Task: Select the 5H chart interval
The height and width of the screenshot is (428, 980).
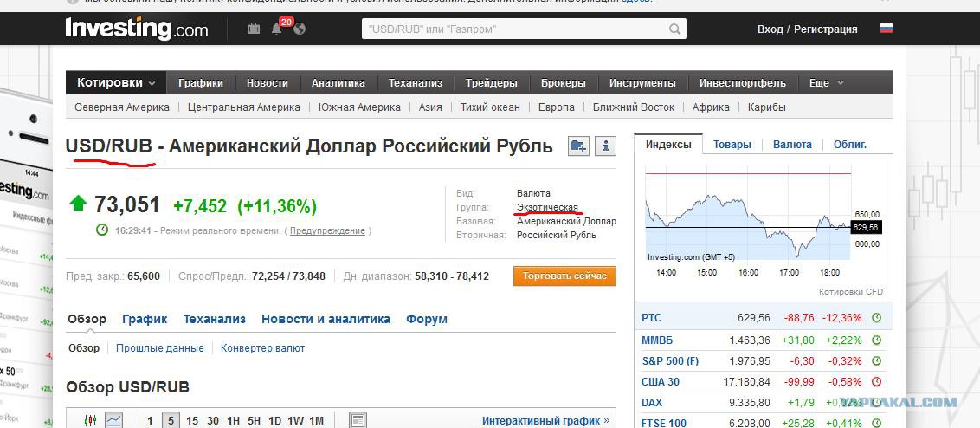Action: [x=254, y=420]
